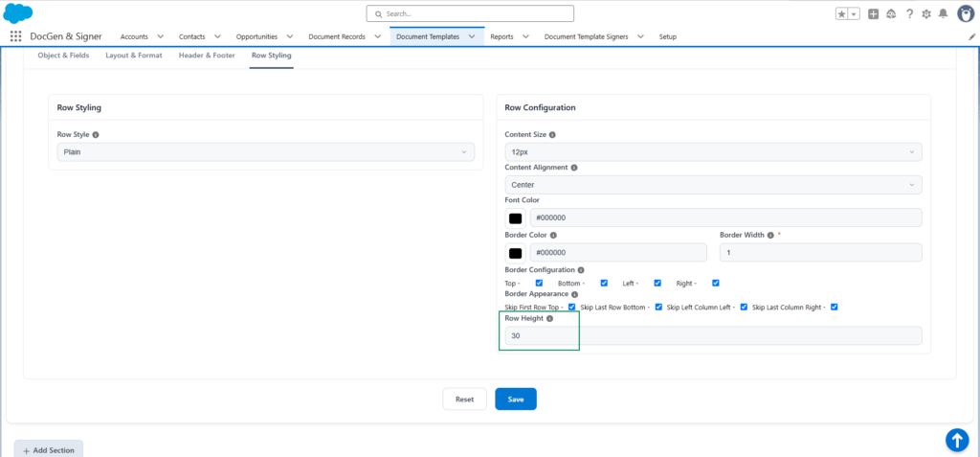Toggle the Right border checkbox

[716, 283]
